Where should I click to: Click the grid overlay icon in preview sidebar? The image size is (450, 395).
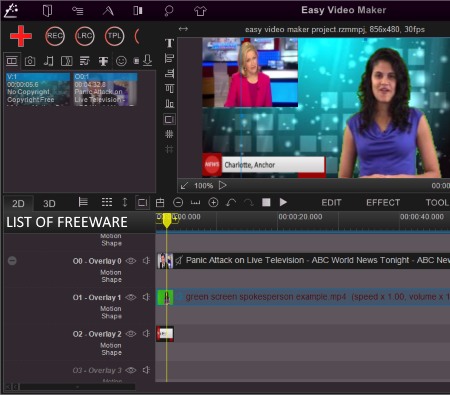[169, 134]
